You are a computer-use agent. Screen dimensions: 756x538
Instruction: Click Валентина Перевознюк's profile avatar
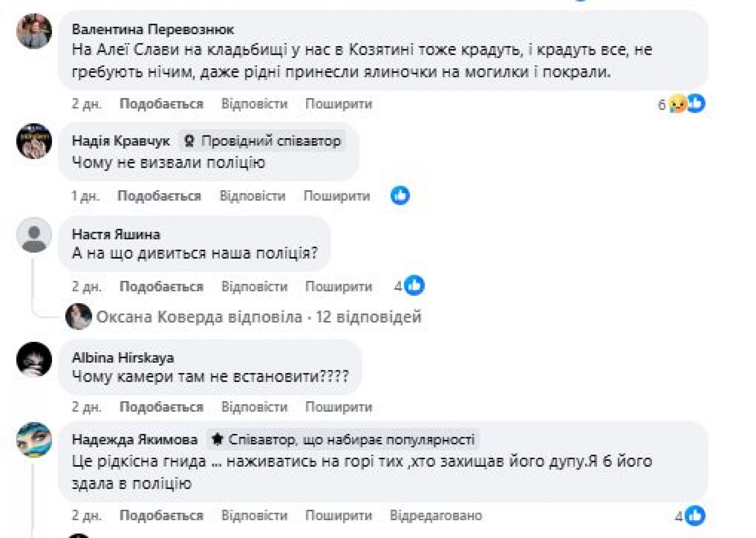[x=34, y=31]
